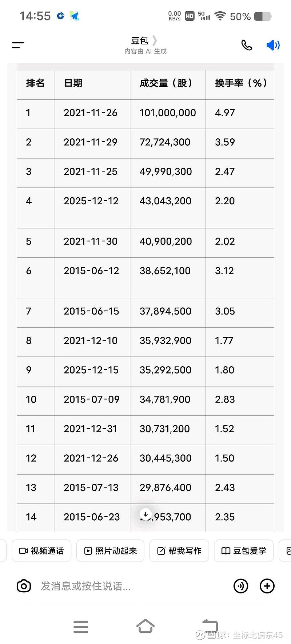Focus the message input field

coord(131,586)
